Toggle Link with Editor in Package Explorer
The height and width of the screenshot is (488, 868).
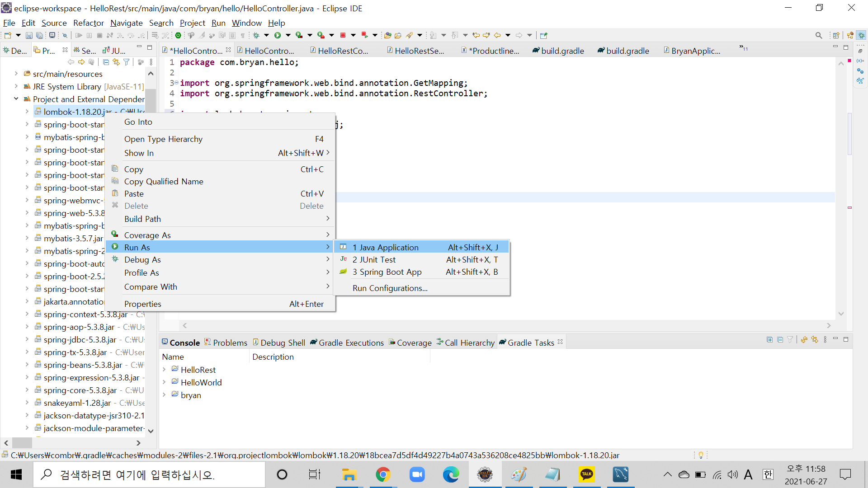pos(116,62)
